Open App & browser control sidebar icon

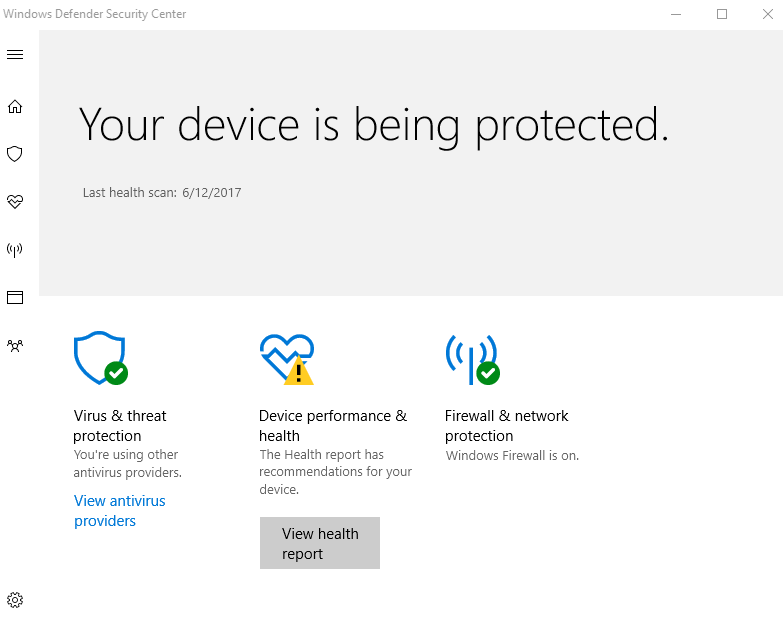pyautogui.click(x=15, y=297)
